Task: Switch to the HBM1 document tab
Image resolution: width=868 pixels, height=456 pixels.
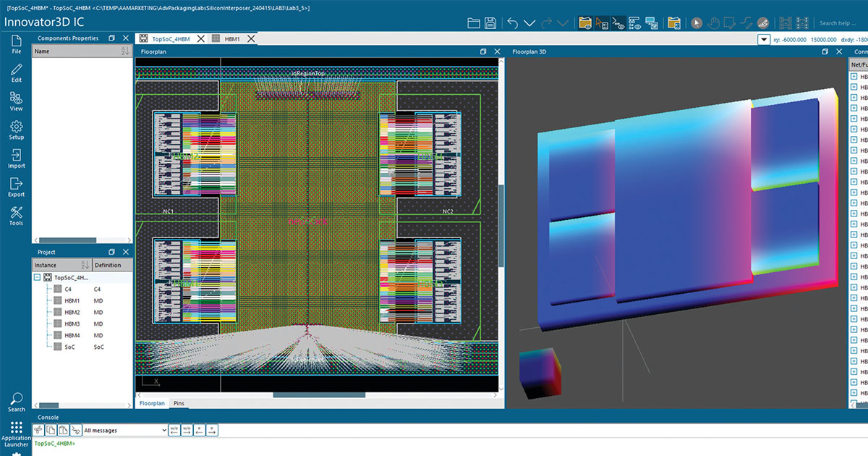Action: coord(233,39)
